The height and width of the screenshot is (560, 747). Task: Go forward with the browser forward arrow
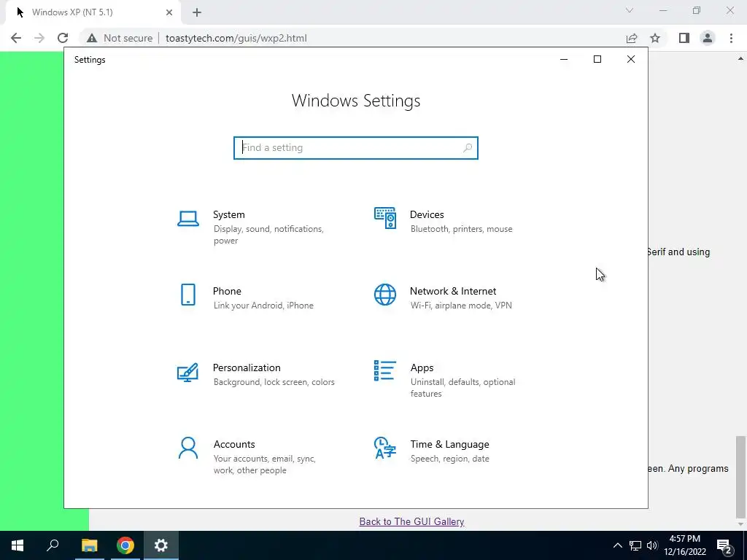pyautogui.click(x=39, y=38)
